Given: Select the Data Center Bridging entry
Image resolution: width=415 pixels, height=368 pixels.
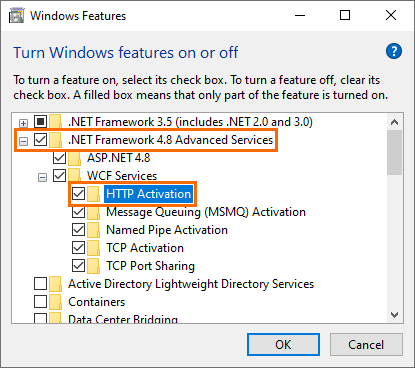Looking at the screenshot, I should click(123, 319).
